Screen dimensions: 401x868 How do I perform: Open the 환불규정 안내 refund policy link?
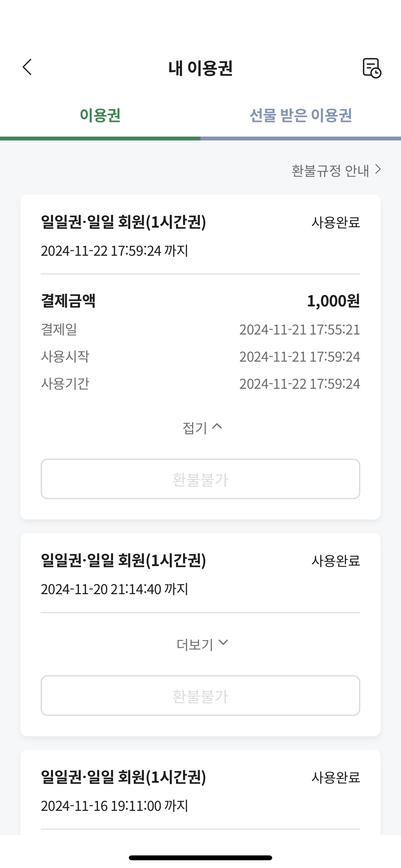(336, 170)
